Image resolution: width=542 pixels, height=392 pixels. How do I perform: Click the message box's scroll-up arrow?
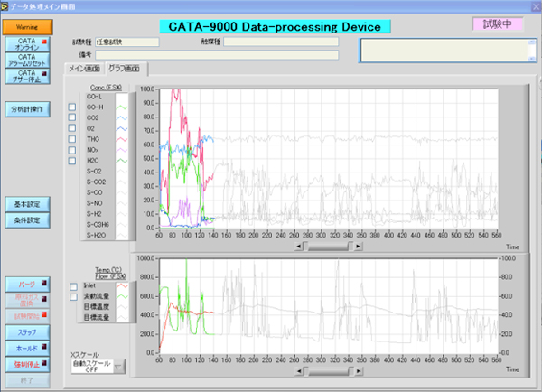(x=532, y=42)
